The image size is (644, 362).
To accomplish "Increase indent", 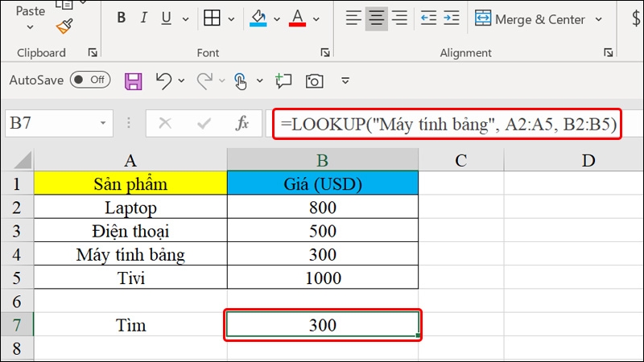I will 452,18.
